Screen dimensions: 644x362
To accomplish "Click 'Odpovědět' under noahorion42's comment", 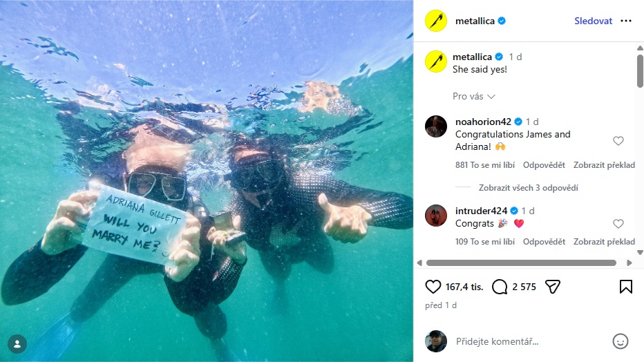I will 544,165.
